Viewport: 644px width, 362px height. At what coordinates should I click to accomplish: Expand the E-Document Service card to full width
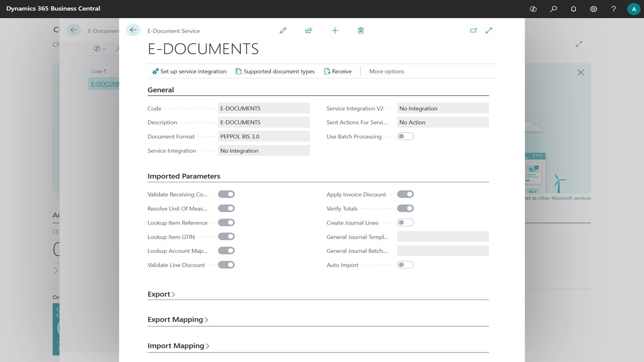[x=489, y=31]
